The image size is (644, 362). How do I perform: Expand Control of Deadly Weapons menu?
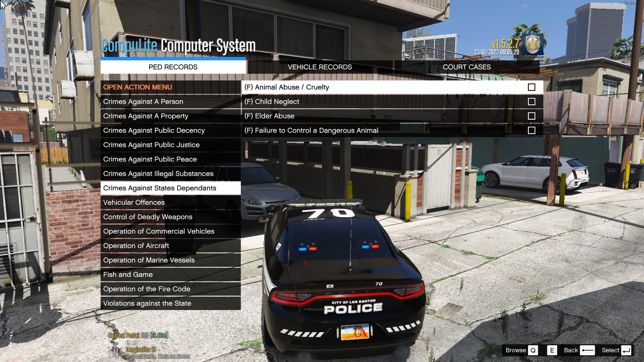click(148, 217)
